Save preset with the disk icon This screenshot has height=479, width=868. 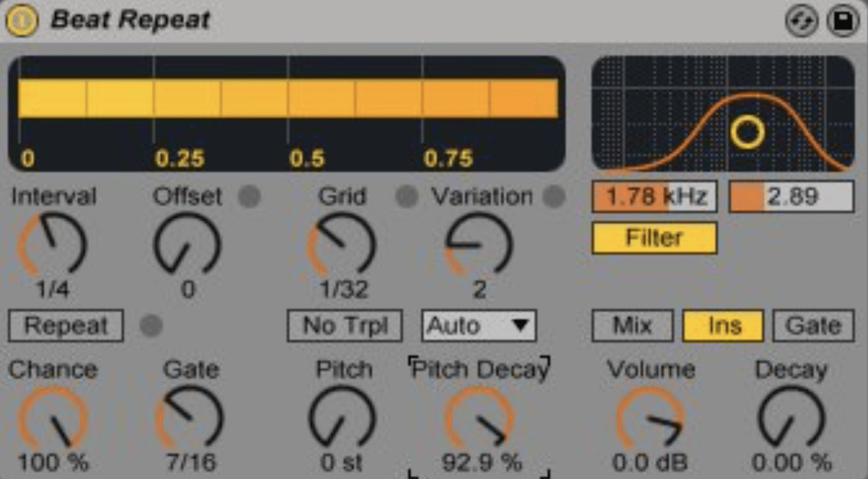point(843,21)
